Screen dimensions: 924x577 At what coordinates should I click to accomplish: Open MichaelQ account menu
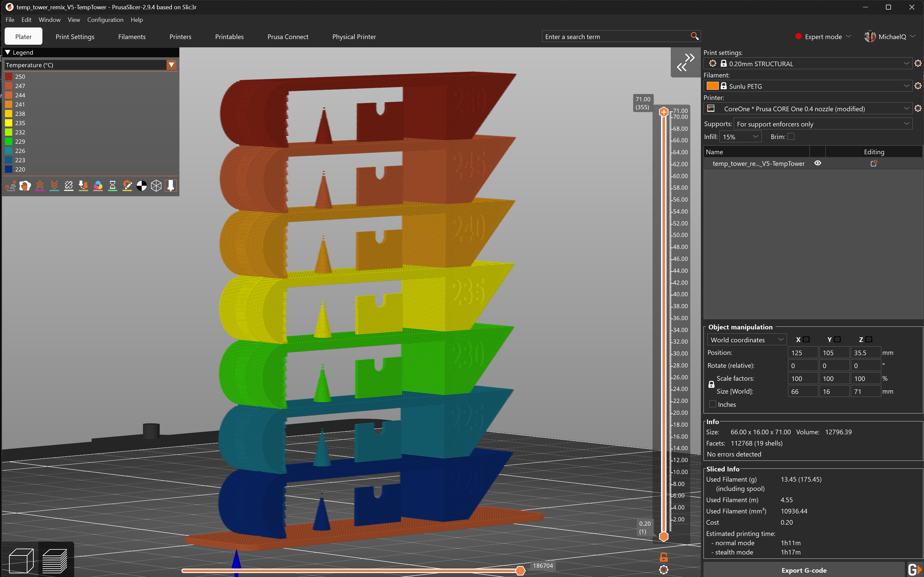coord(890,37)
